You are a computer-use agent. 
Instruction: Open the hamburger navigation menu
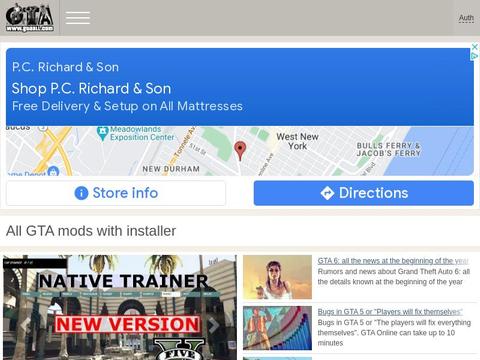[78, 18]
